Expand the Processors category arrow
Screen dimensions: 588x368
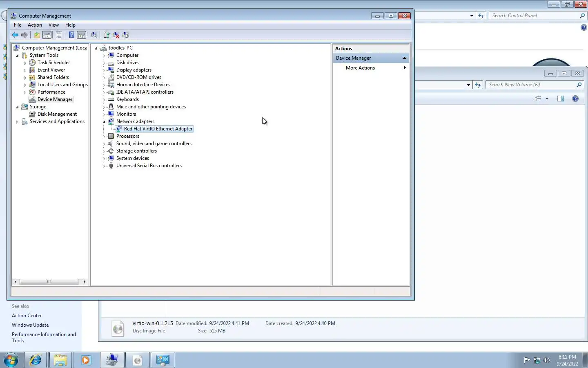point(104,136)
